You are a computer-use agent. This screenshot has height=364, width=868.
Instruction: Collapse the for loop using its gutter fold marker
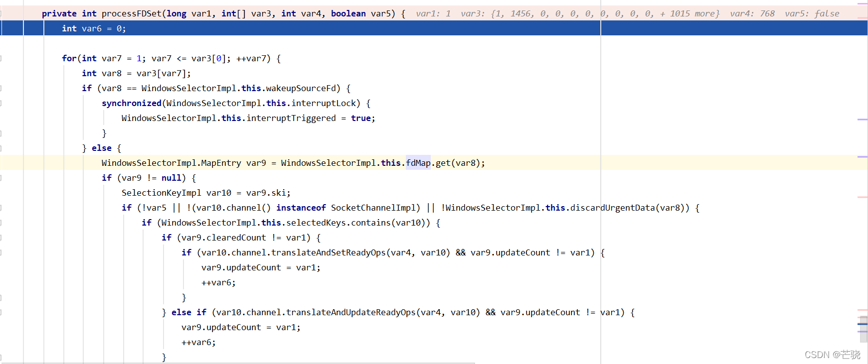coord(1,59)
